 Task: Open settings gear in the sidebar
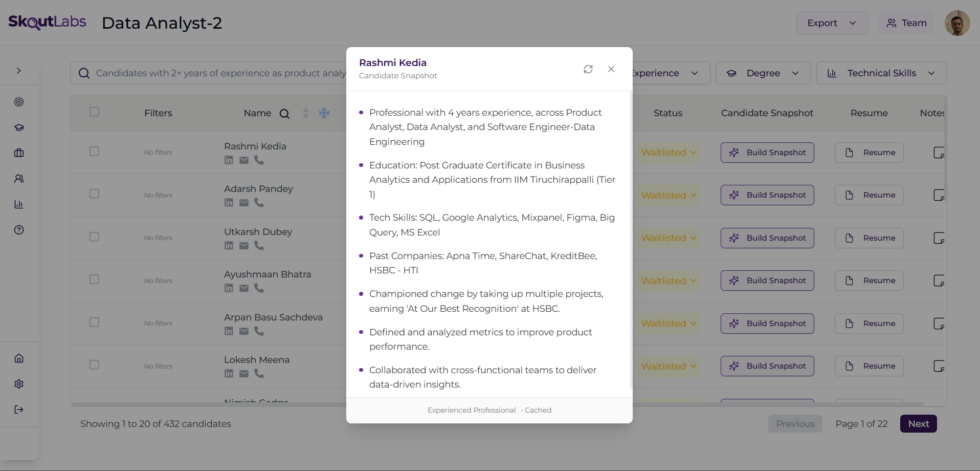point(19,384)
